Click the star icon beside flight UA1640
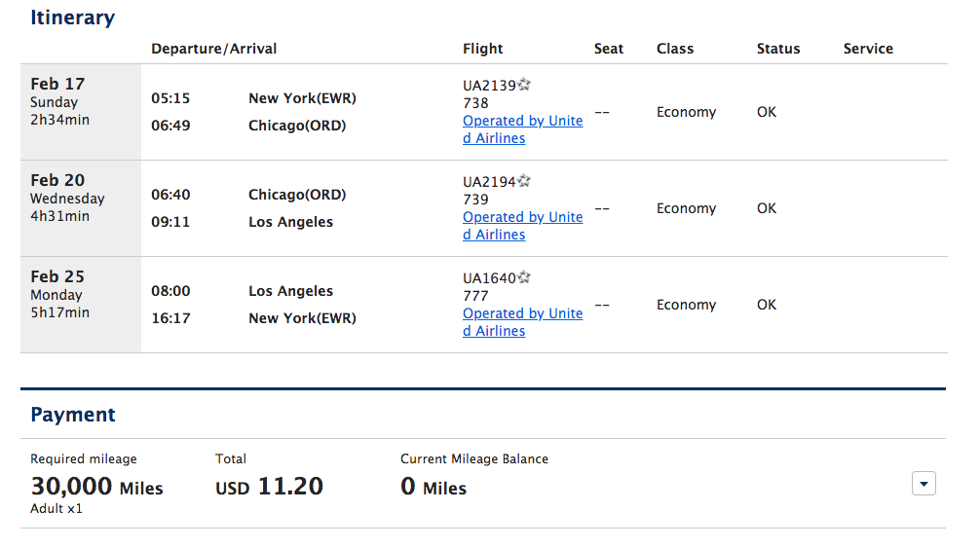The width and height of the screenshot is (980, 548). [x=524, y=277]
